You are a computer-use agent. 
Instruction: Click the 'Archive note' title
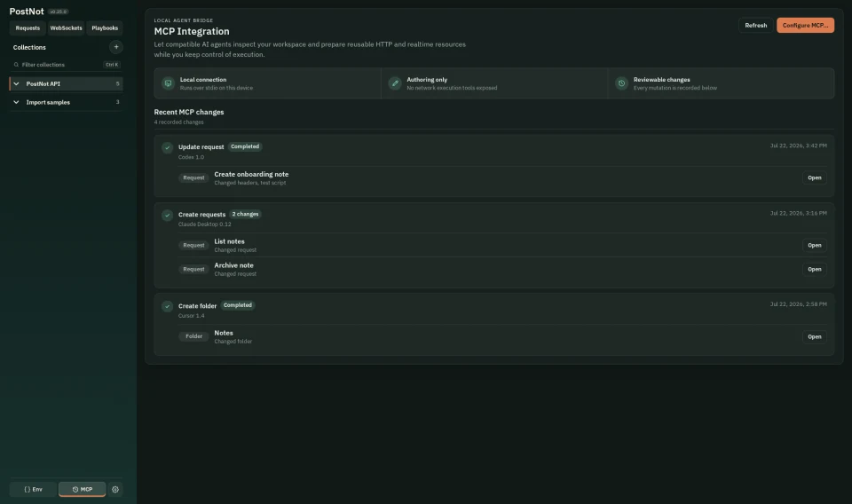coord(233,265)
